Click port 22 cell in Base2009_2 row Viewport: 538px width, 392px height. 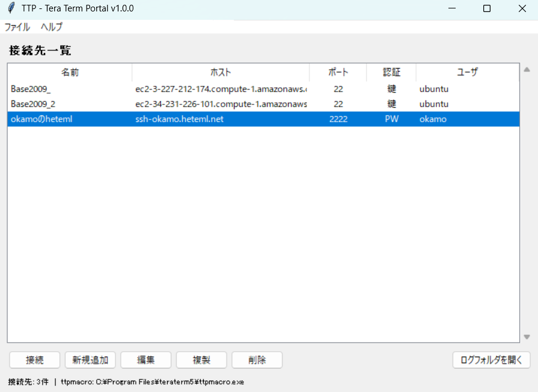point(338,104)
